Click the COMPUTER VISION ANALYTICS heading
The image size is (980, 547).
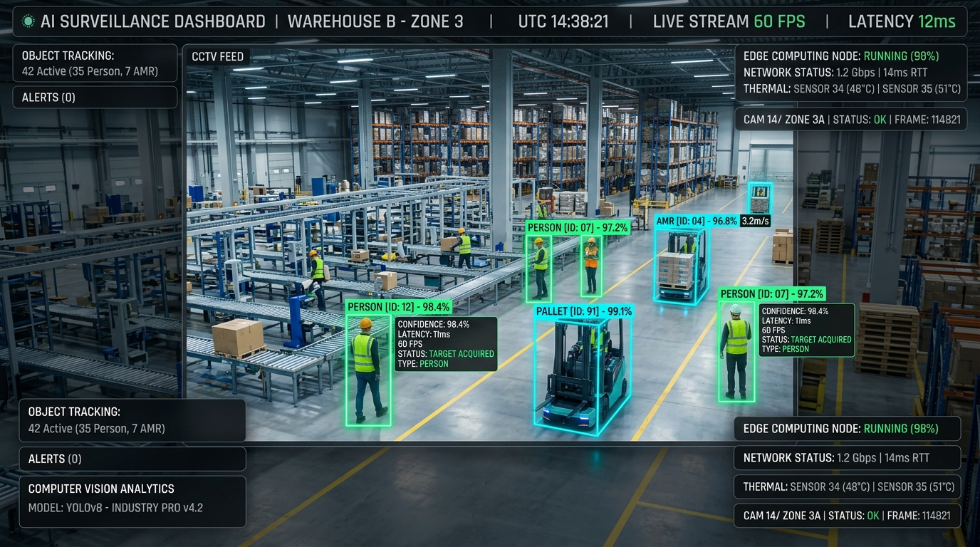point(101,489)
